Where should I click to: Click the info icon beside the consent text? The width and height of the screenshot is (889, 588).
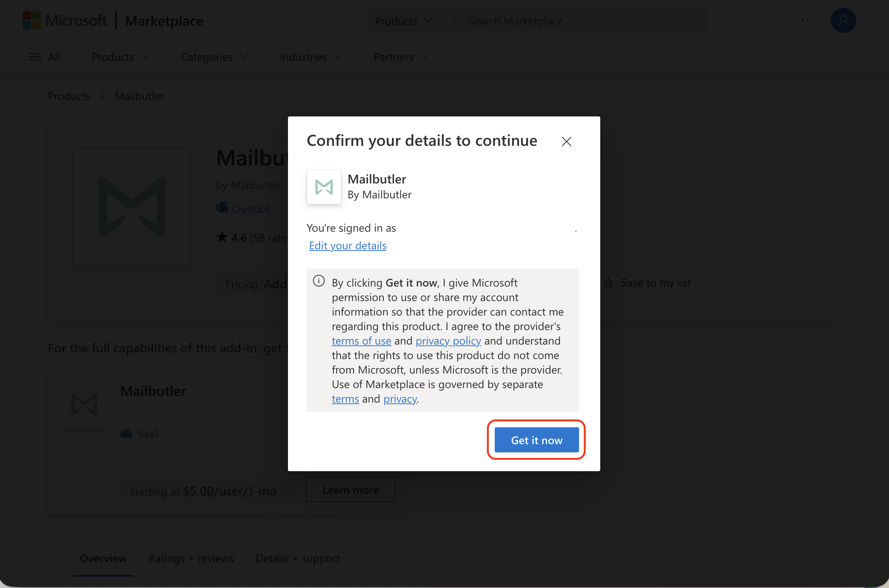coord(319,281)
